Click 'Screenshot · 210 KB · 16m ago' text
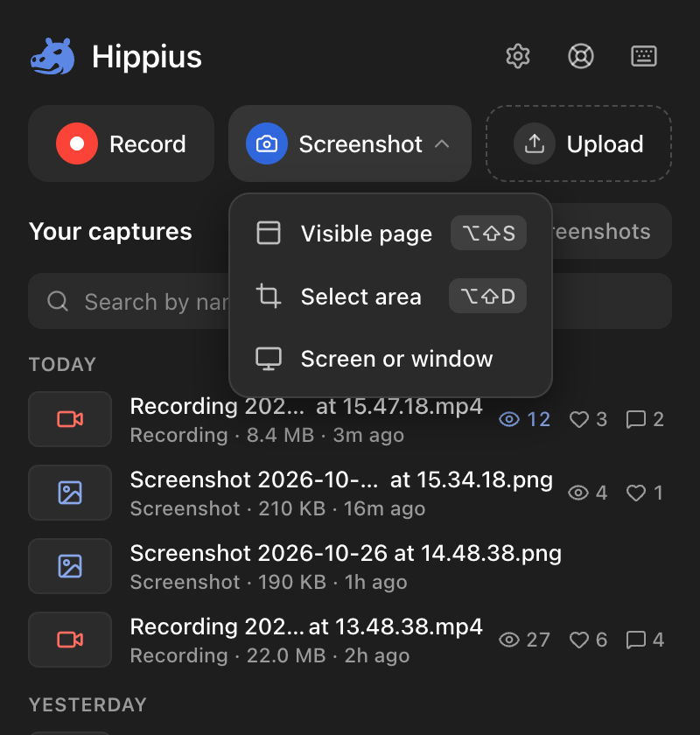The height and width of the screenshot is (735, 700). click(x=278, y=508)
